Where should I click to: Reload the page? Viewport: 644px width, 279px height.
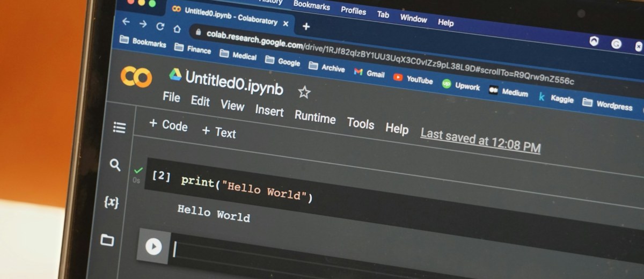160,26
